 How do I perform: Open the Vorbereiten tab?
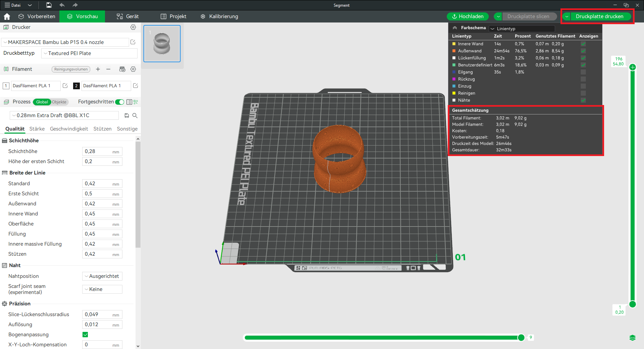pos(37,16)
